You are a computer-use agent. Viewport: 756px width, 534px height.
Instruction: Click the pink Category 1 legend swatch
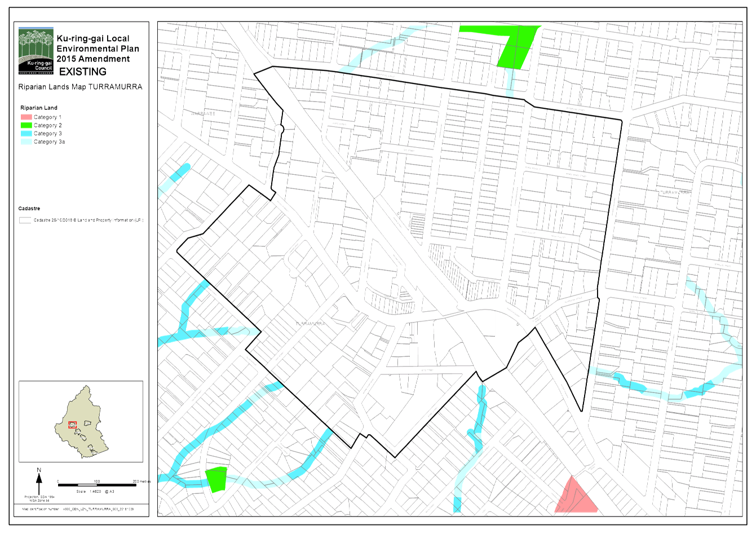26,117
